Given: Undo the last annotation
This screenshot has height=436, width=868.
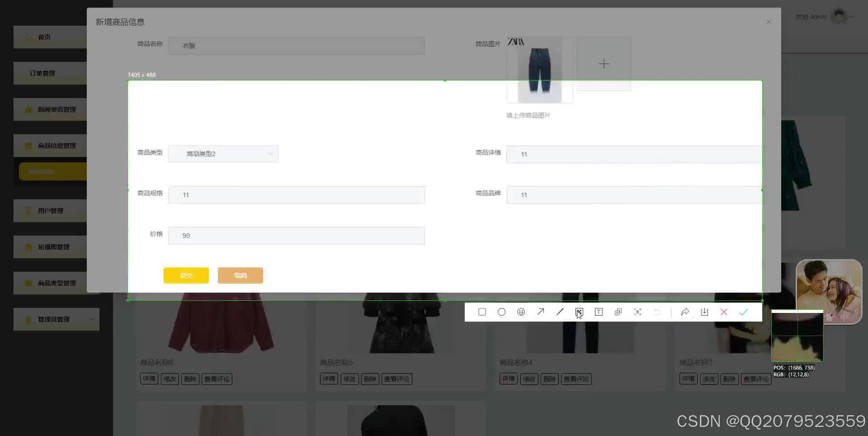Looking at the screenshot, I should [657, 312].
